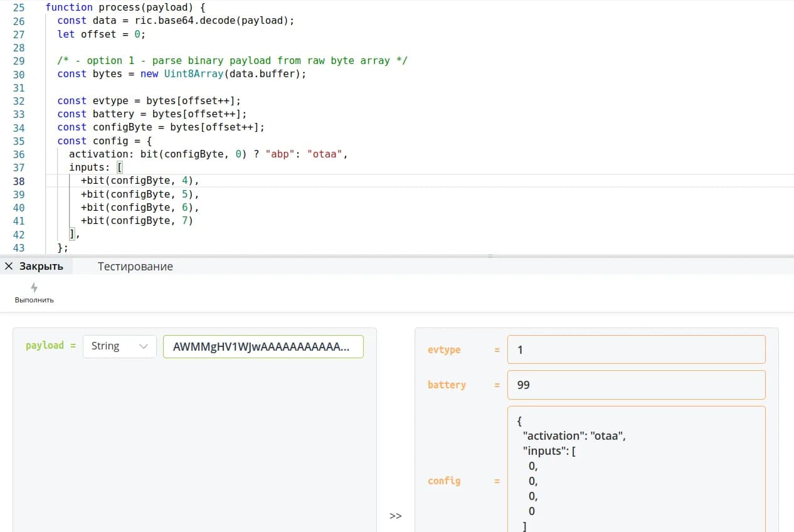794x532 pixels.
Task: Close the test panel with Закрыть
Action: [x=34, y=267]
